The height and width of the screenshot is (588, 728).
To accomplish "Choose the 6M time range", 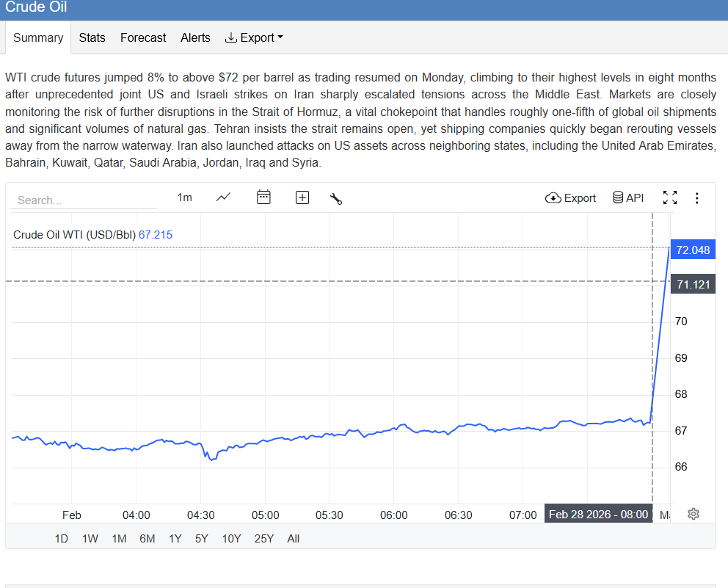I will pyautogui.click(x=148, y=539).
